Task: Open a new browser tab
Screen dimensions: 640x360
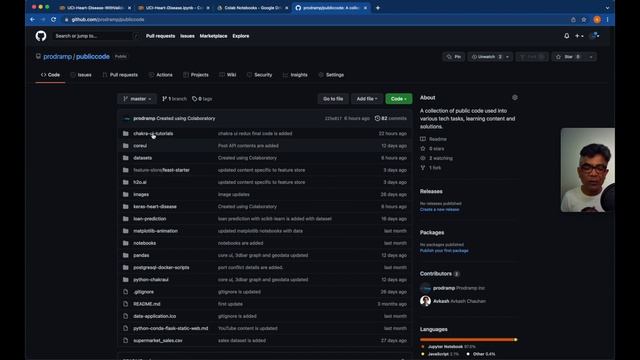Action: point(378,8)
